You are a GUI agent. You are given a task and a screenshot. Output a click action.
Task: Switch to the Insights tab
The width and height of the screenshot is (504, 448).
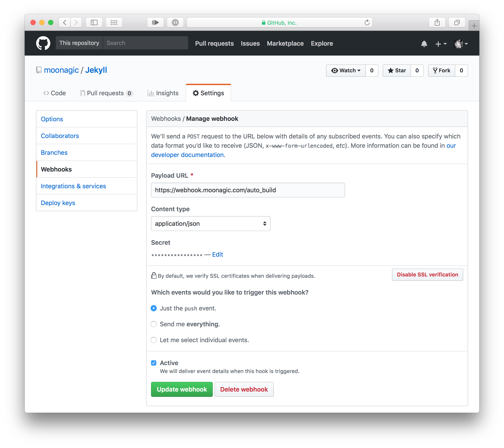163,93
